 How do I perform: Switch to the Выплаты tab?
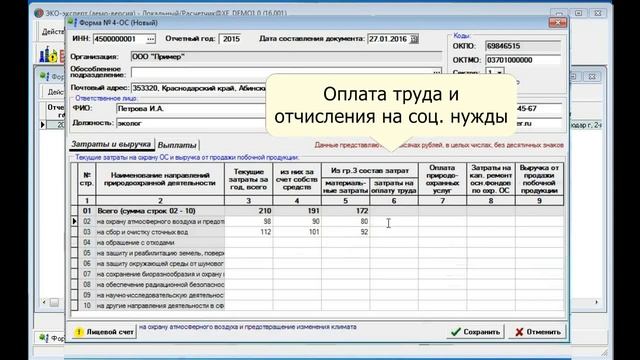click(x=177, y=145)
